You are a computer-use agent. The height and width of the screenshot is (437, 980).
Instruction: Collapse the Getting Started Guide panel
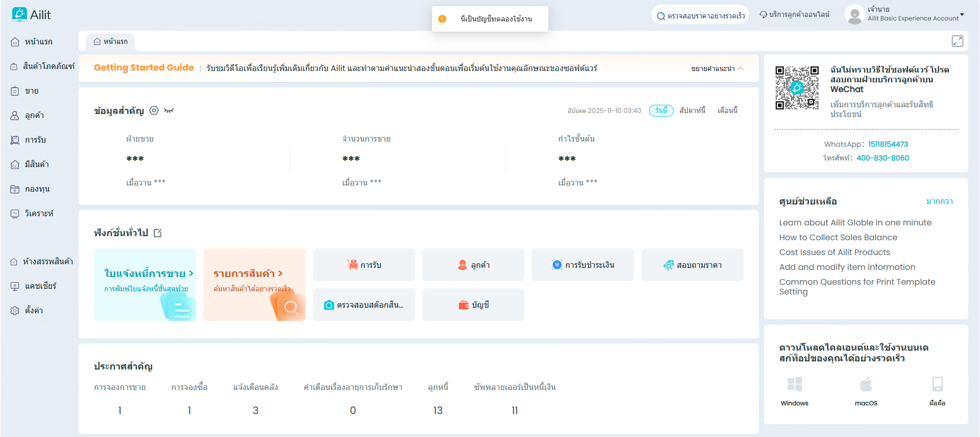tap(717, 68)
